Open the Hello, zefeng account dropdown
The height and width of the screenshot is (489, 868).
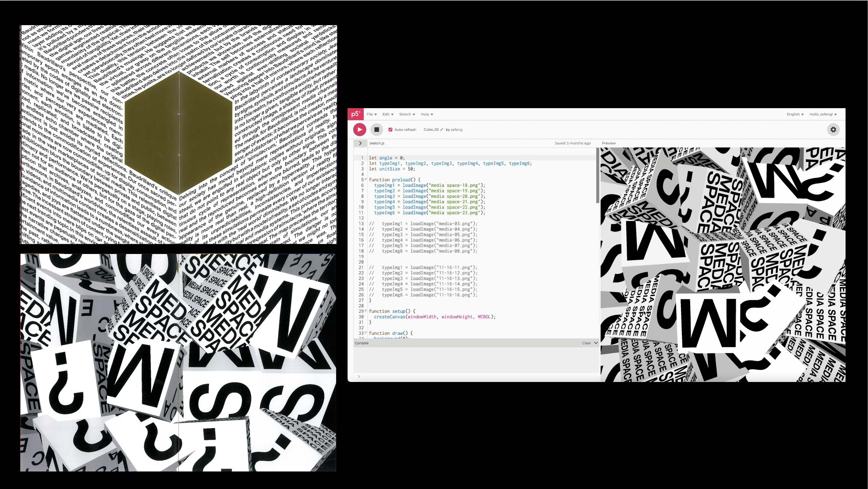pyautogui.click(x=823, y=114)
